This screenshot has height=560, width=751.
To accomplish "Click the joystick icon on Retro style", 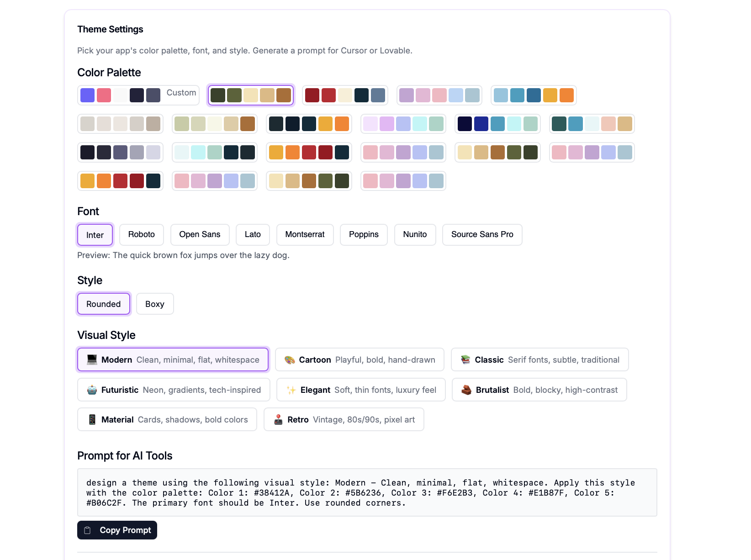I will click(278, 420).
